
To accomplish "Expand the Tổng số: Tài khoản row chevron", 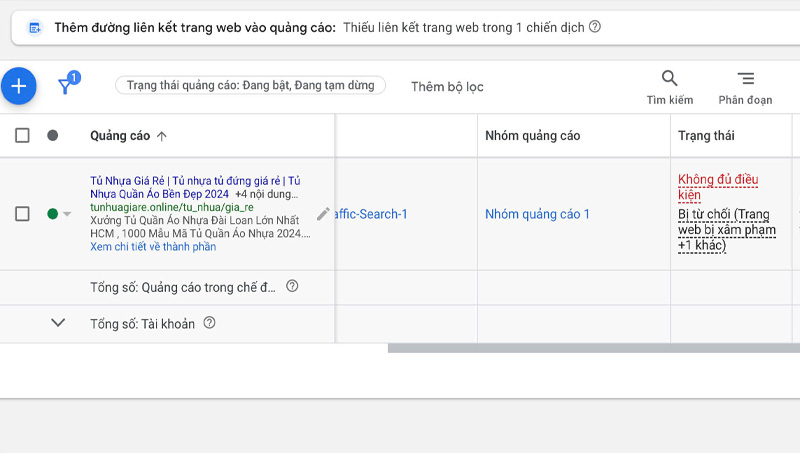I will [x=58, y=323].
